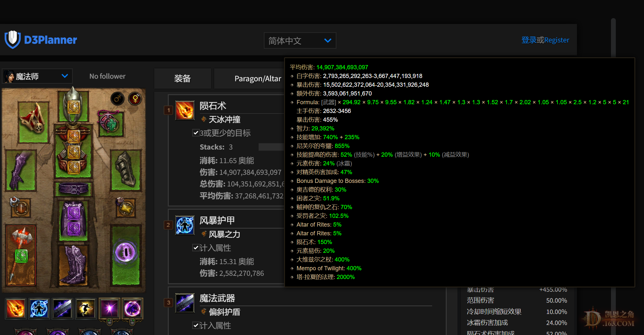Click the skill slot number 2 badge
644x335 pixels.
[168, 225]
